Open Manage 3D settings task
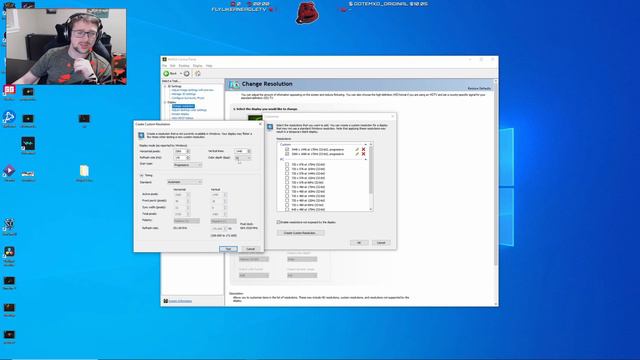 [x=183, y=94]
